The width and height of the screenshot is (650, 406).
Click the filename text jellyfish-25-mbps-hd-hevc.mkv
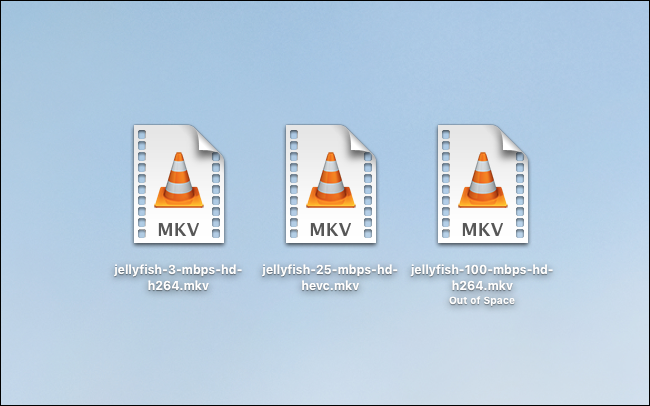point(330,278)
